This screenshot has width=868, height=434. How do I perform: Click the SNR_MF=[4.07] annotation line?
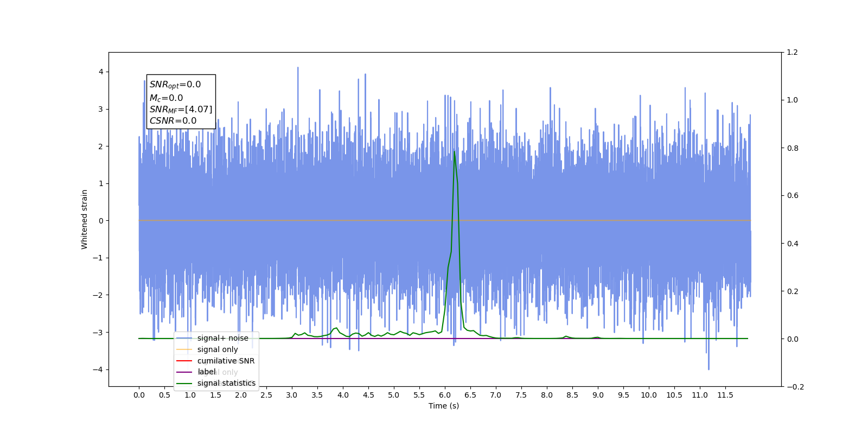click(x=181, y=110)
